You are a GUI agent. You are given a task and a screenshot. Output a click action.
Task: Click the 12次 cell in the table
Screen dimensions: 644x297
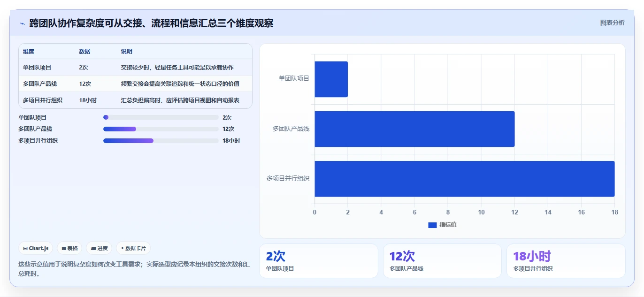tap(85, 84)
